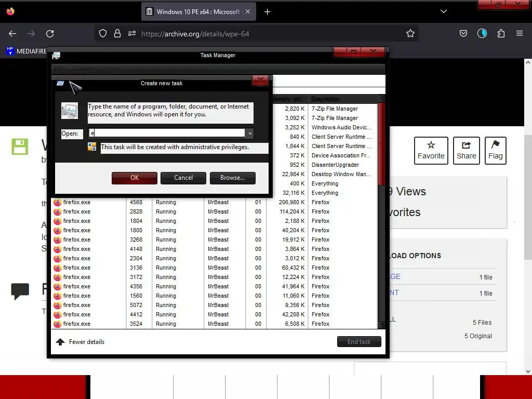Click Cancel in Create new task dialog
The width and height of the screenshot is (532, 399).
coord(183,178)
